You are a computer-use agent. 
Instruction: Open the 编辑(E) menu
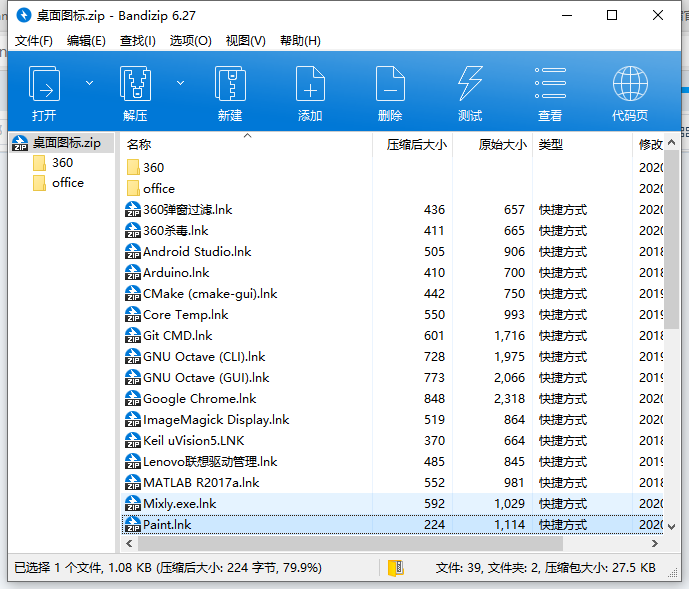click(86, 41)
